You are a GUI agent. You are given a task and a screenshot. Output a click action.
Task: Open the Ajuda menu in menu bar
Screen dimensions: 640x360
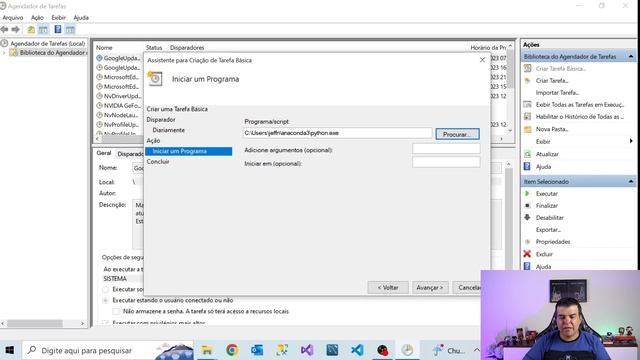click(81, 18)
